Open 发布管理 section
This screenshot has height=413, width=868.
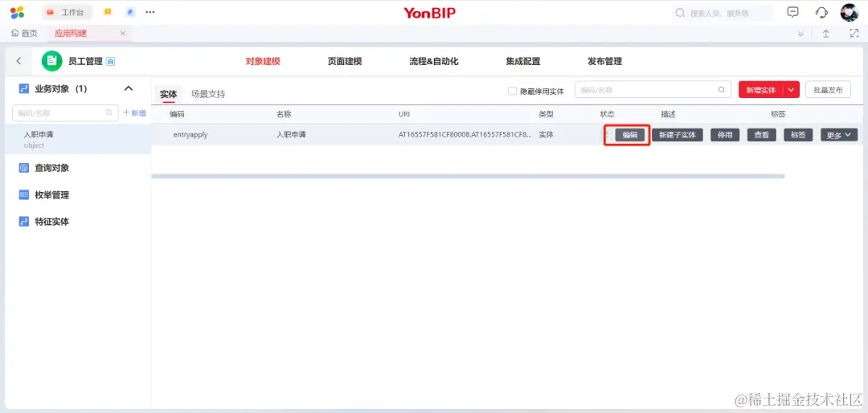coord(605,61)
